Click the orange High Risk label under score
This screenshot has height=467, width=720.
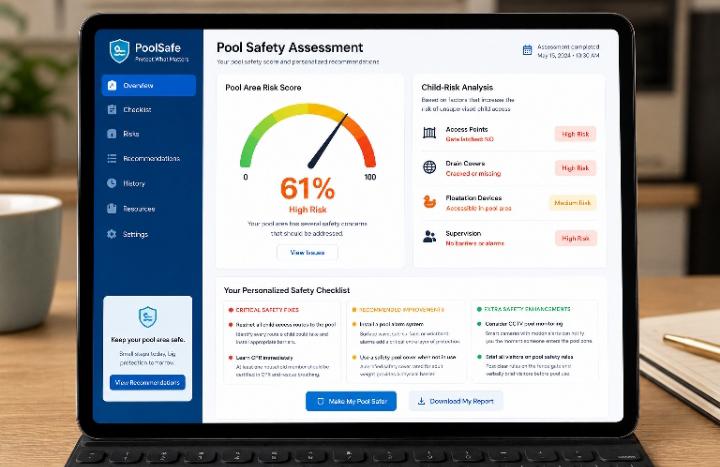(x=307, y=209)
